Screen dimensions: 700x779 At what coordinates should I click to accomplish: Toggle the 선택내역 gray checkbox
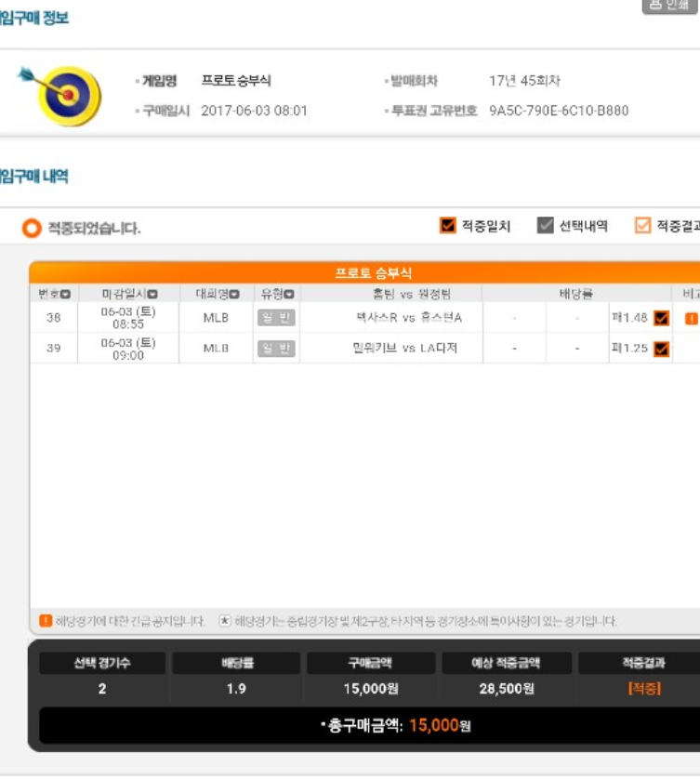(545, 226)
